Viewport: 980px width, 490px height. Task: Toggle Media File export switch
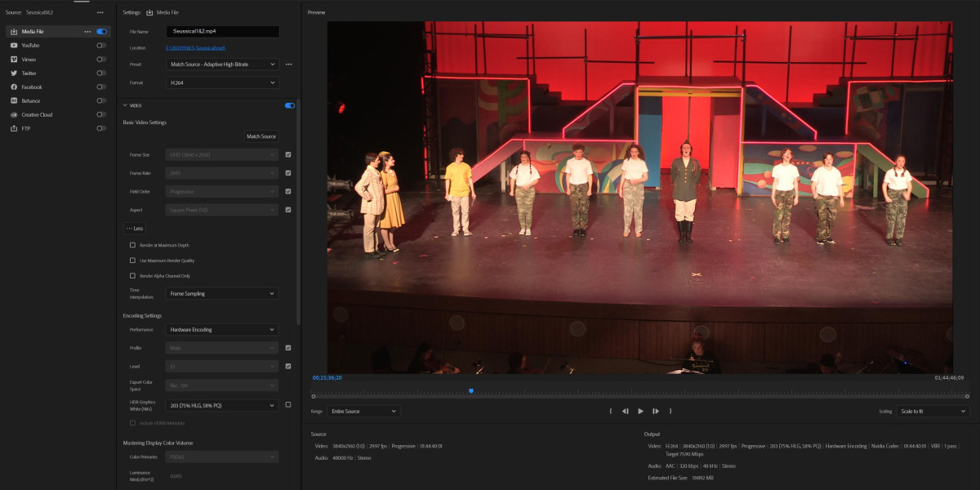pyautogui.click(x=101, y=32)
